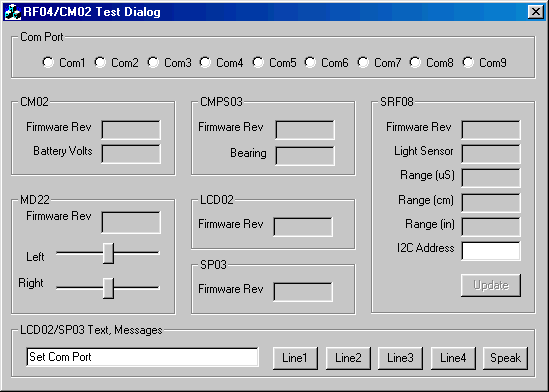Click the CM02 Firmware Rev field
Screen dimensions: 549x392
[x=131, y=130]
